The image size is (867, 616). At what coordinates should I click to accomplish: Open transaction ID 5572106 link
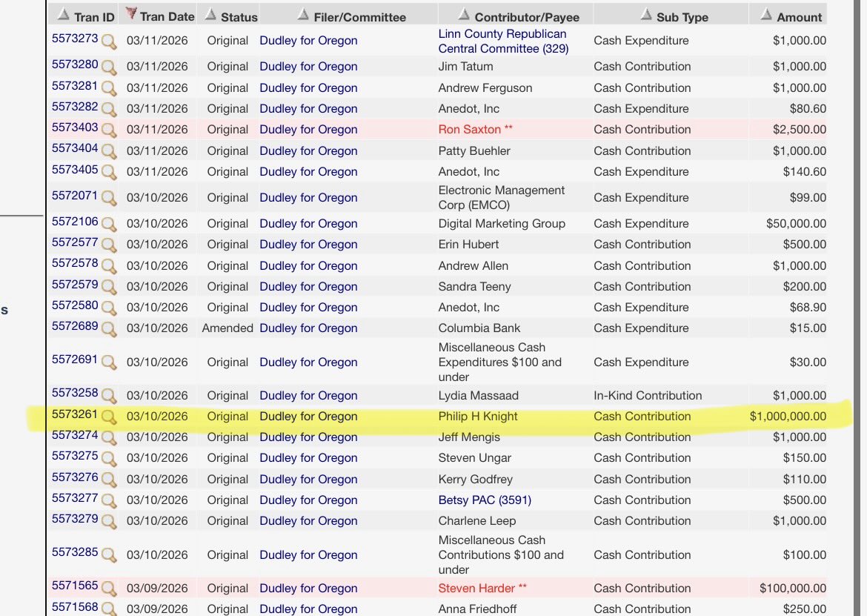(x=75, y=221)
